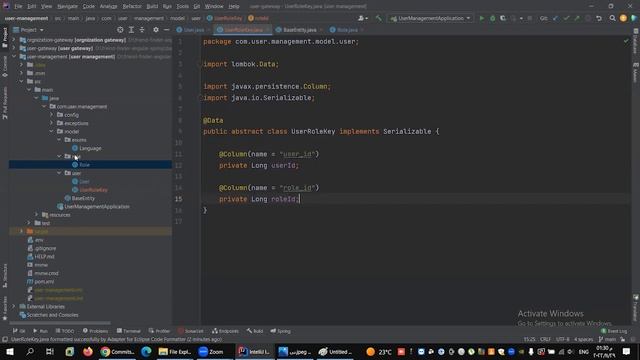Expand the orgnization-gateway module
Viewport: 640px width, 360px height.
14,40
